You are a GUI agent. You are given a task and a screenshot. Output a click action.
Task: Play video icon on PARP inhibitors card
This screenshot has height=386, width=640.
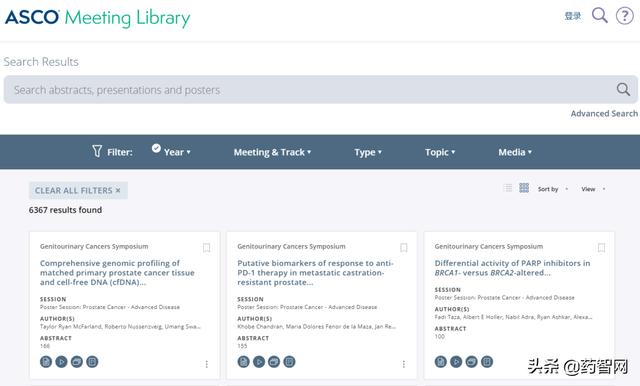pyautogui.click(x=456, y=362)
